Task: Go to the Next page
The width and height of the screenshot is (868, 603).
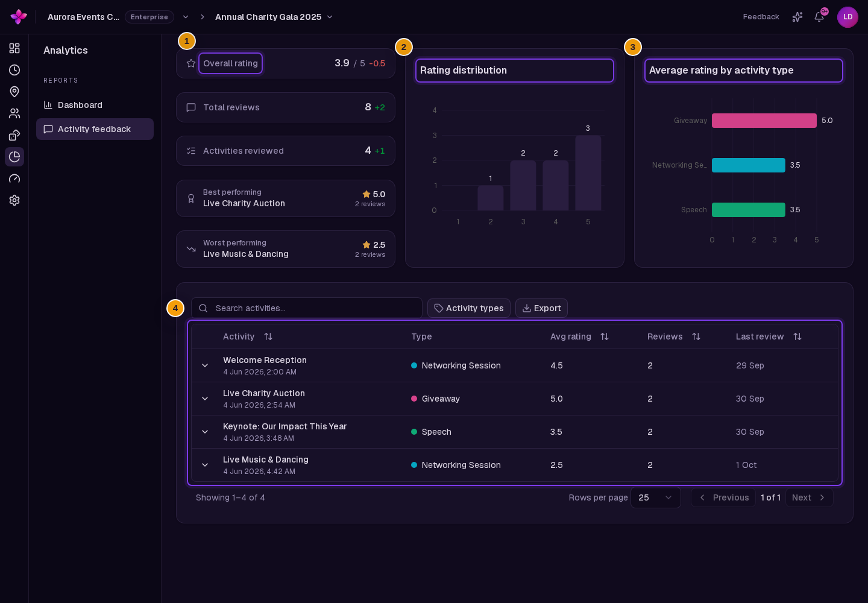Action: coord(809,497)
